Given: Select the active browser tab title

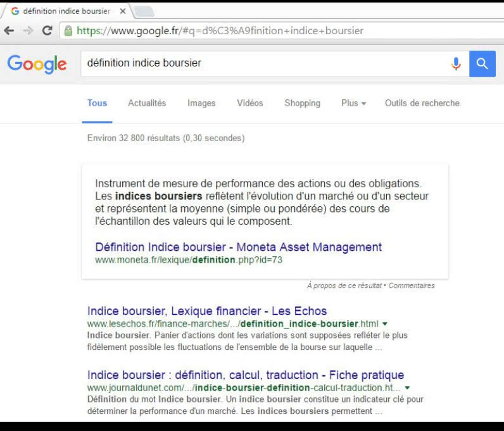Looking at the screenshot, I should point(66,11).
